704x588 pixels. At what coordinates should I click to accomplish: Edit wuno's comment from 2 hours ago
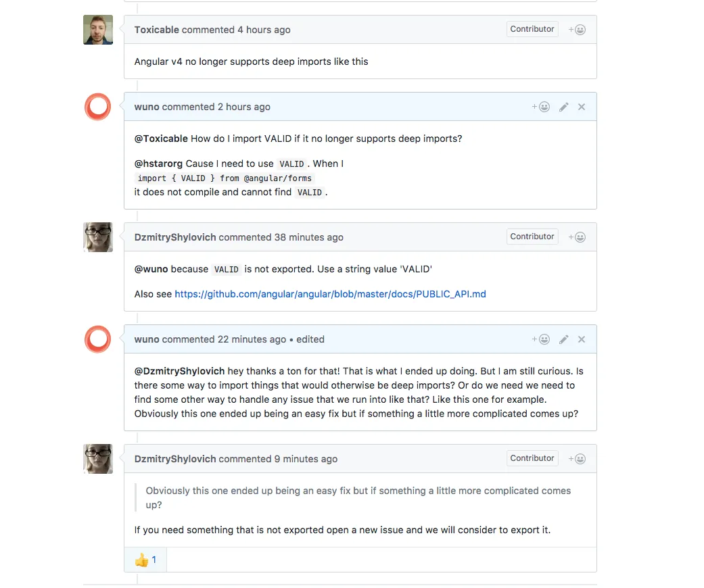coord(563,107)
